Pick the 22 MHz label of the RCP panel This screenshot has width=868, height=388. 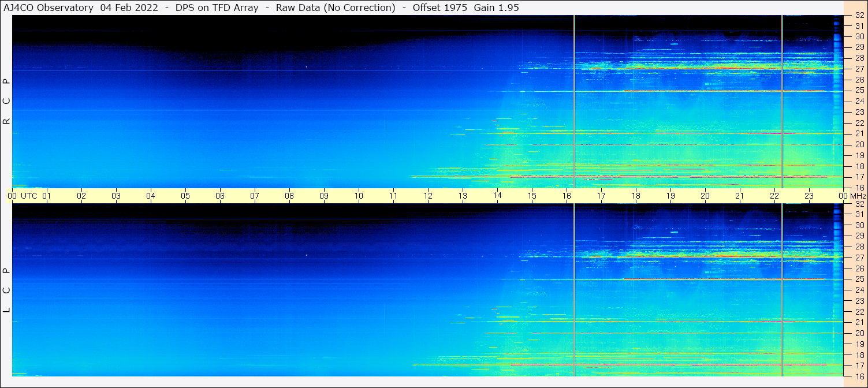pos(859,123)
